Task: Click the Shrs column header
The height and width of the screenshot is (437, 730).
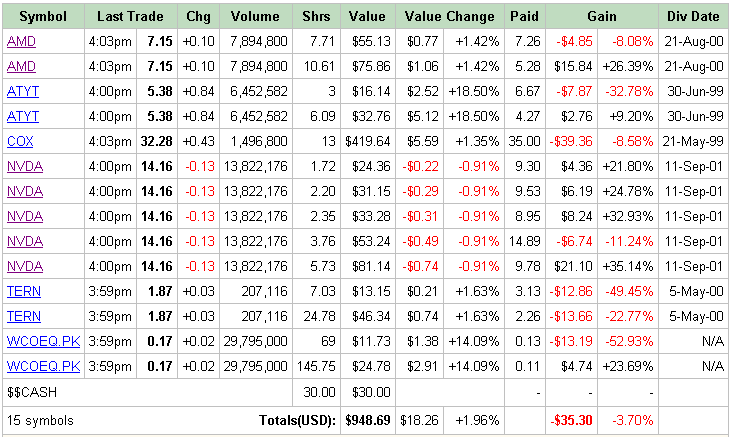Action: pos(316,16)
